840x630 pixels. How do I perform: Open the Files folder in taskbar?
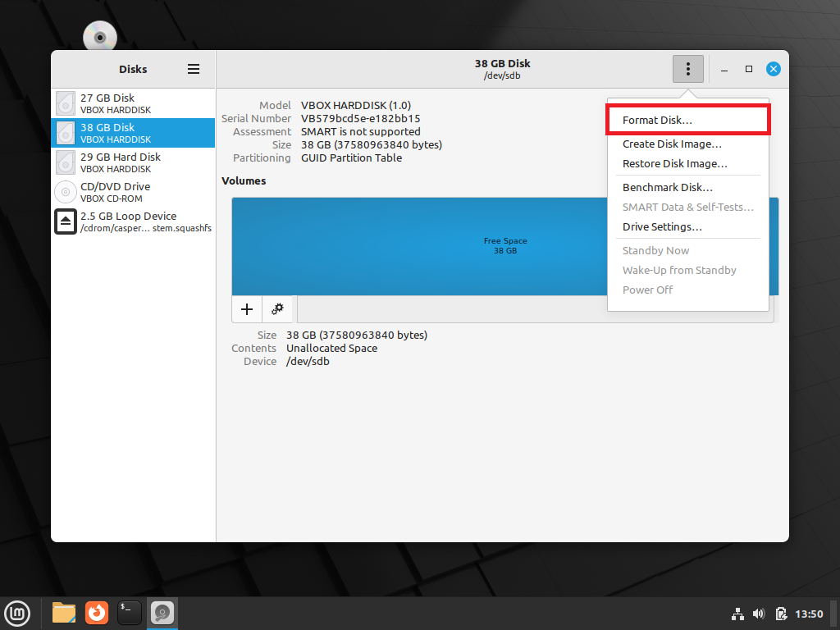click(64, 613)
